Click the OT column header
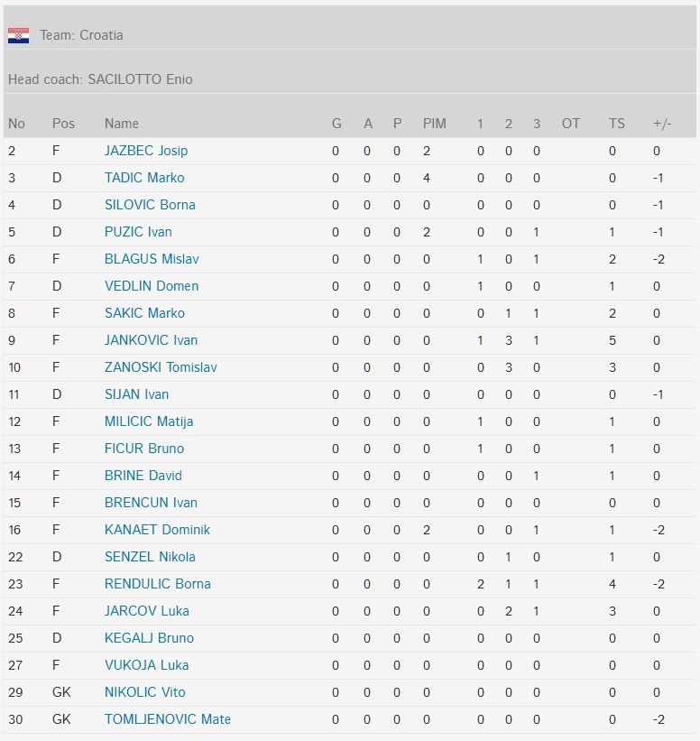Screen dimensions: 700x741 [570, 124]
